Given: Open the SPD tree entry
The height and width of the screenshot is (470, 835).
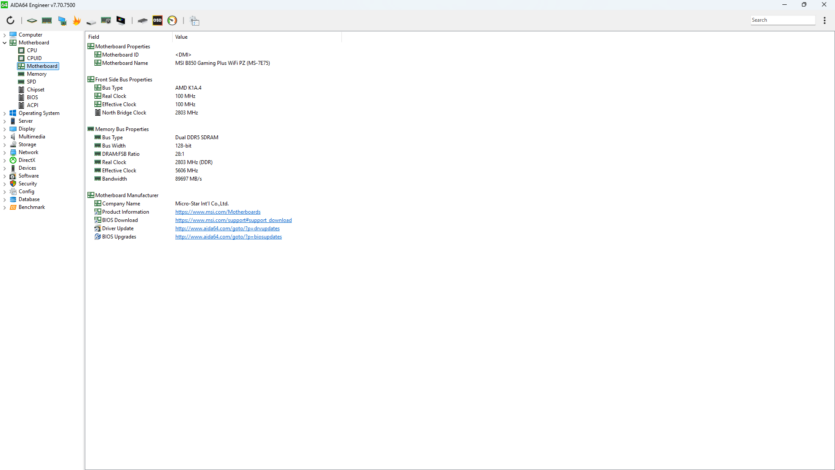Looking at the screenshot, I should tap(31, 82).
